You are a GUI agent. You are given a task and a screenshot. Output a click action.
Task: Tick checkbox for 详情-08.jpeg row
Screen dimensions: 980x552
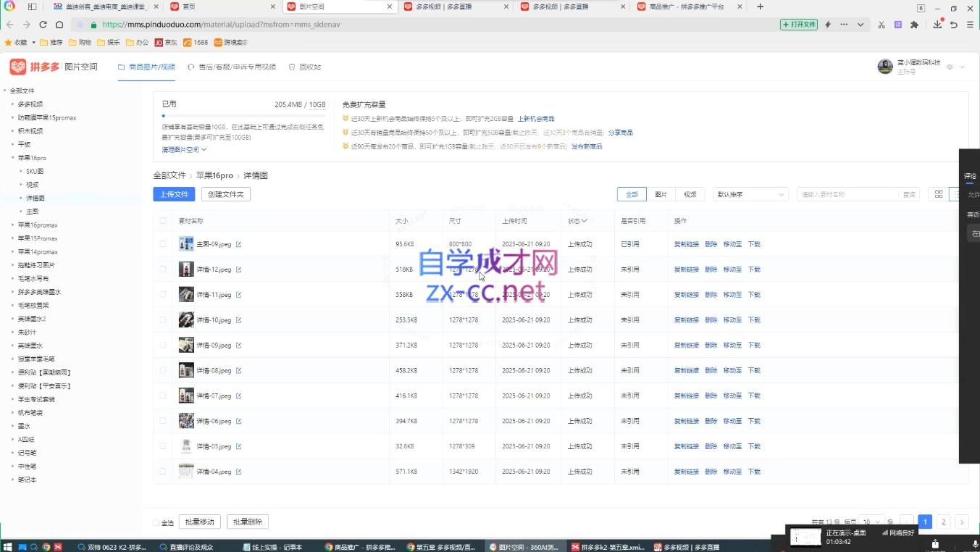click(163, 371)
